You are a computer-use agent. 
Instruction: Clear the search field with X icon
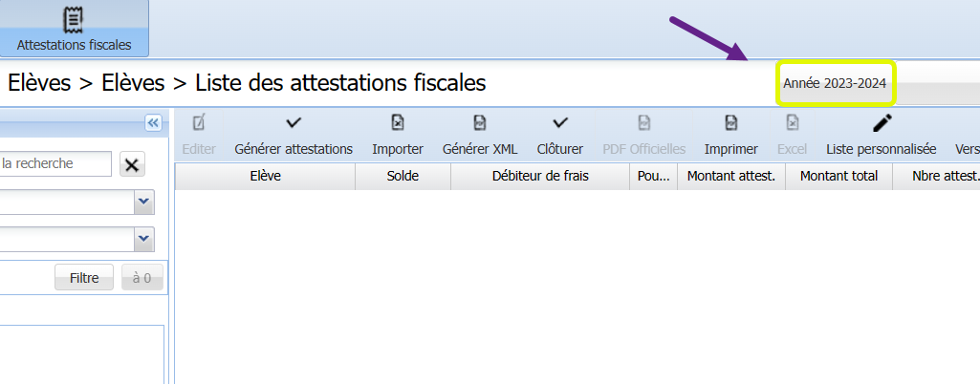(132, 164)
